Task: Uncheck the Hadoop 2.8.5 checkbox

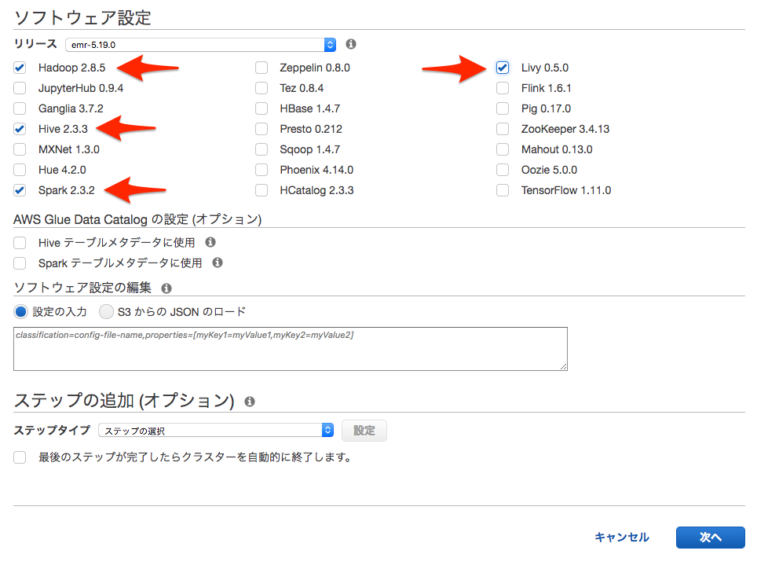Action: tap(20, 68)
